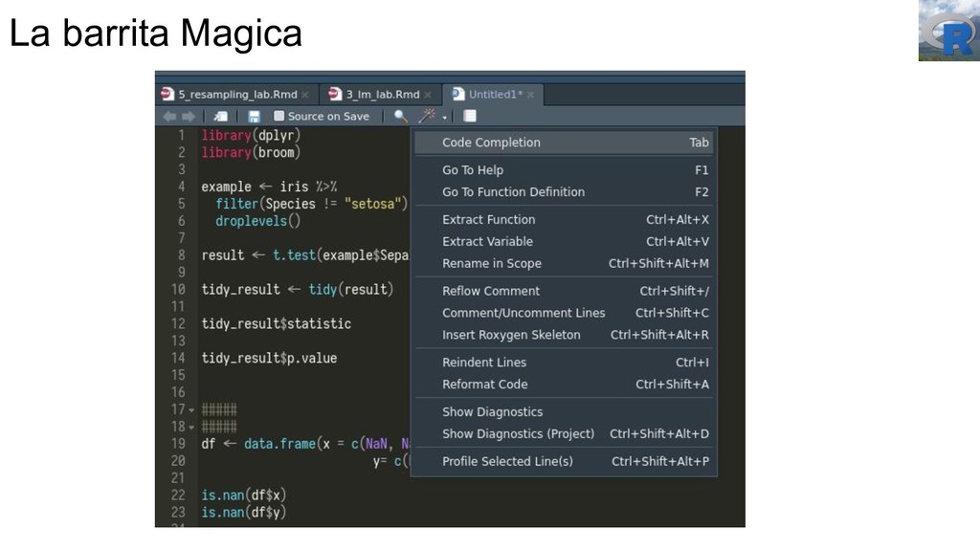
Task: Close the 5_resampling_lab.Rmd tab
Action: point(305,95)
